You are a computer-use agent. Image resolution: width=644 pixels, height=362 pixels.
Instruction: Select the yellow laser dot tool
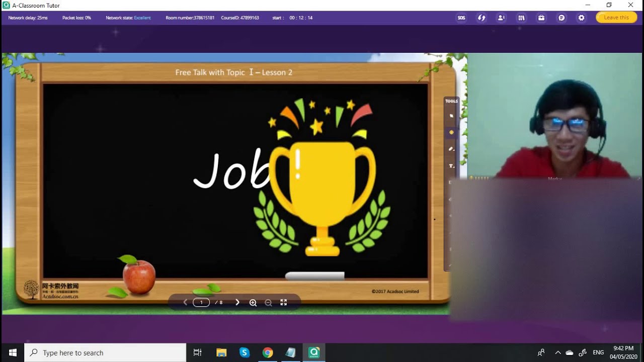pos(451,132)
